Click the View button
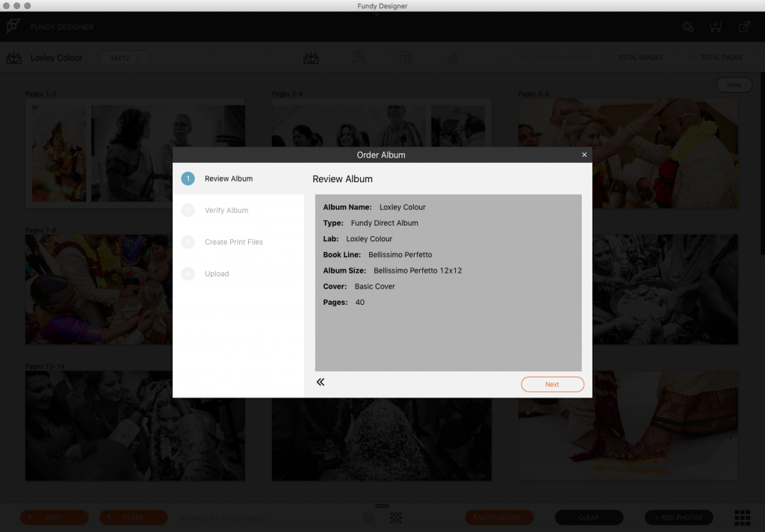Image resolution: width=765 pixels, height=532 pixels. [734, 85]
